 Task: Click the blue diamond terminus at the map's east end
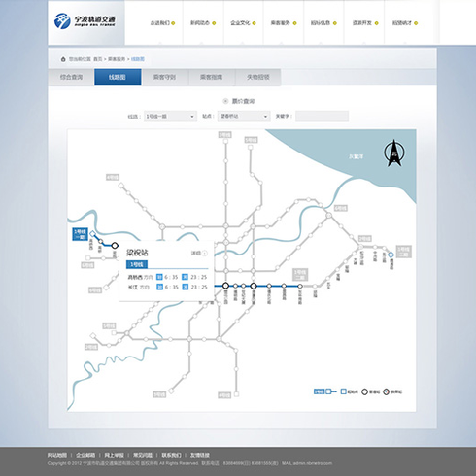tap(391, 255)
